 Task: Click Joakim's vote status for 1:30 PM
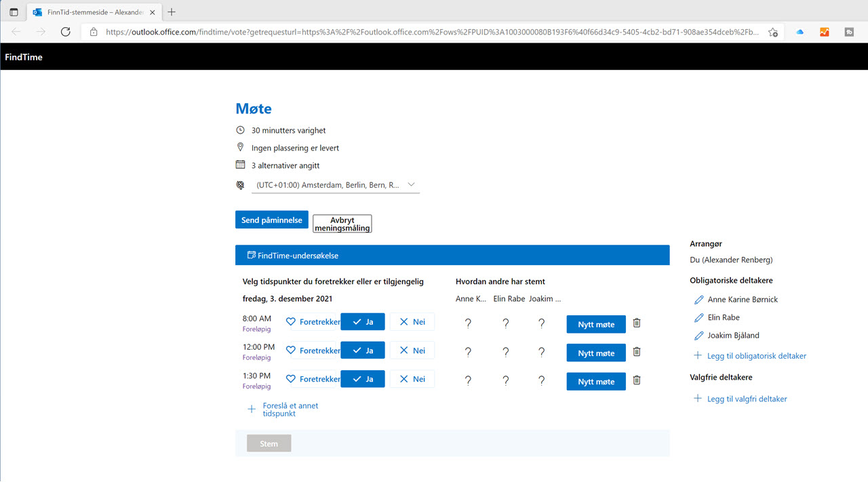541,381
